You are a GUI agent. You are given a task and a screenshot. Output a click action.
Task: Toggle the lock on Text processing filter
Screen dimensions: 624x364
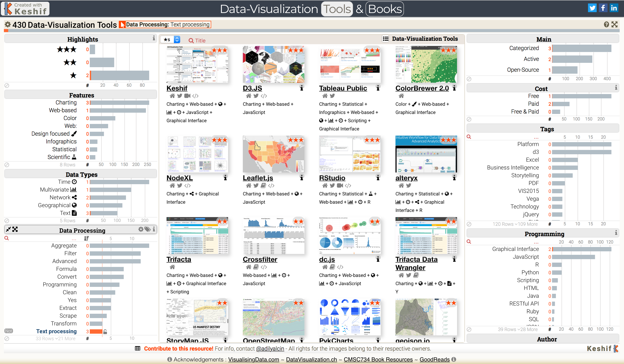(x=105, y=331)
